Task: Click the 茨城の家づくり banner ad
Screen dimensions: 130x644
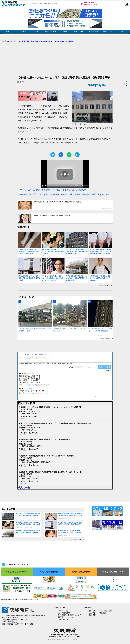Action: (65, 14)
